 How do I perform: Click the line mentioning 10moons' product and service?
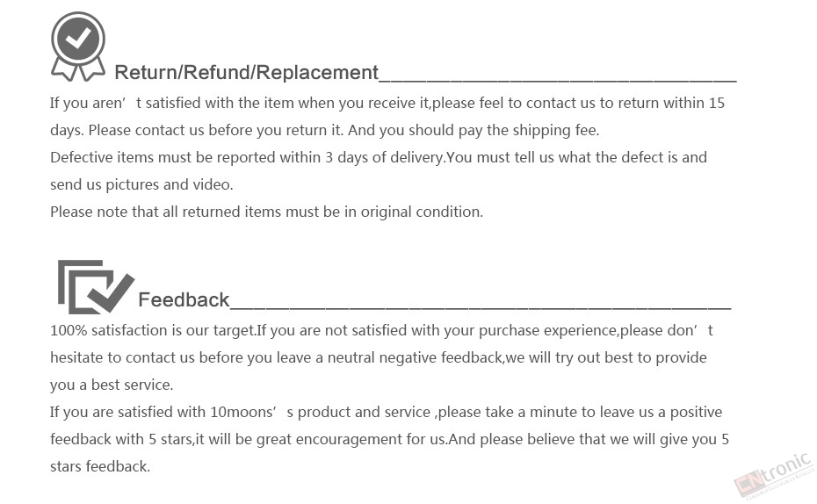pyautogui.click(x=386, y=413)
